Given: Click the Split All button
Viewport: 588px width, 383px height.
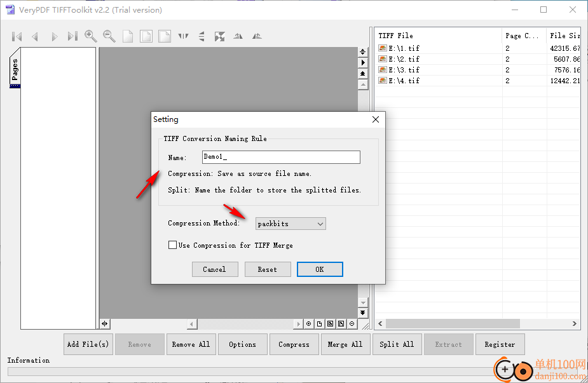Looking at the screenshot, I should point(397,344).
